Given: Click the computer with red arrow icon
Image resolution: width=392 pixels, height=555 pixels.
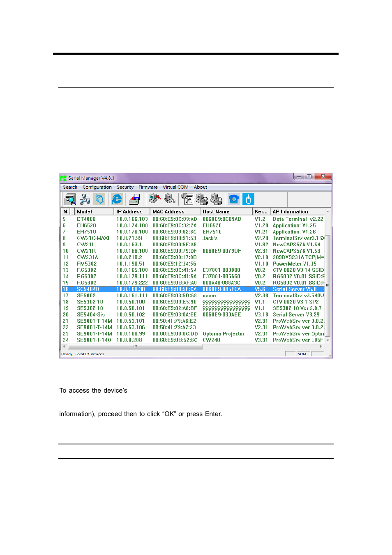Looking at the screenshot, I should (x=155, y=199).
